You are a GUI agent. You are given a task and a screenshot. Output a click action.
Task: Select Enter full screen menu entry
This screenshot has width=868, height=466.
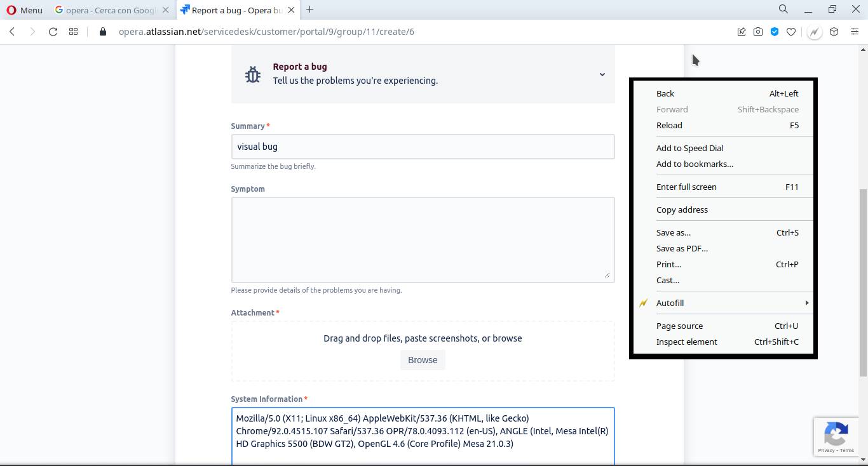point(723,187)
